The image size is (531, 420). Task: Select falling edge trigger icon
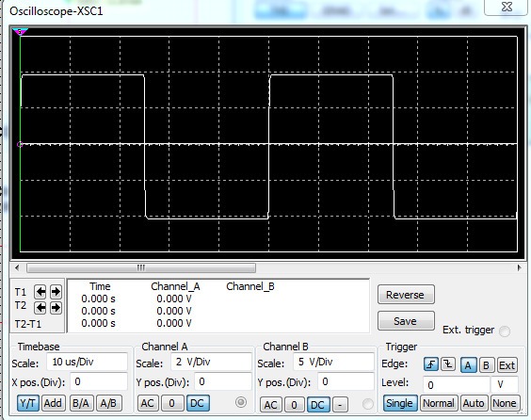tap(448, 364)
